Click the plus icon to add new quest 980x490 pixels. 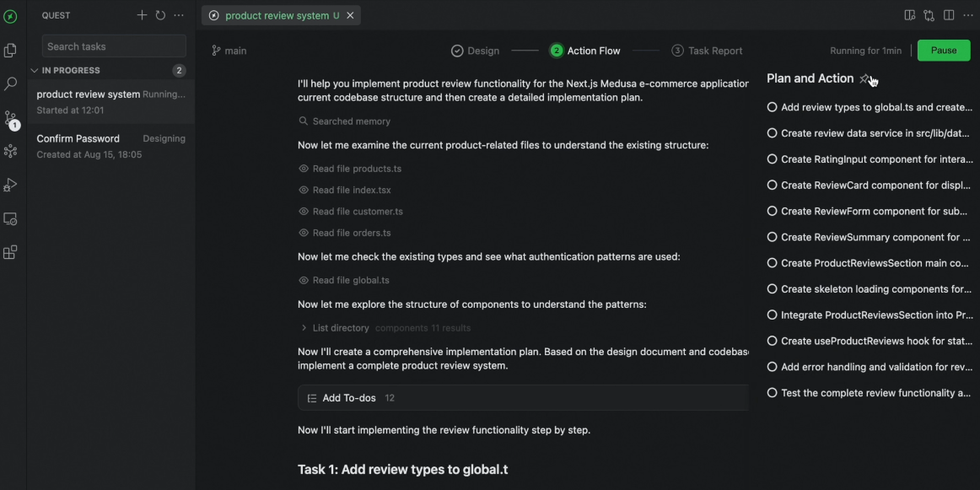tap(142, 15)
